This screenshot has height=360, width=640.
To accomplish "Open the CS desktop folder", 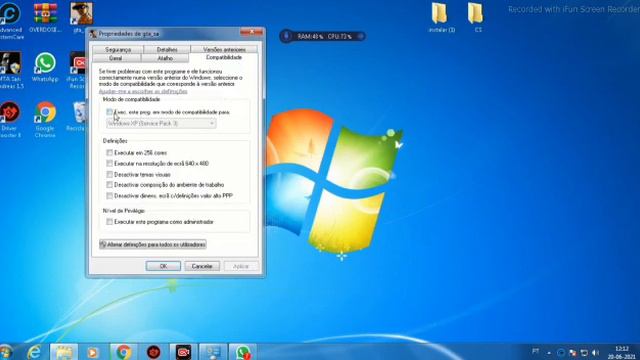I will coord(476,18).
